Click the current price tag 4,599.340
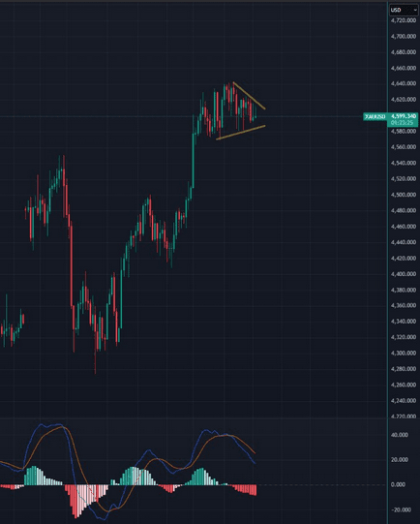The width and height of the screenshot is (420, 524). [x=403, y=116]
